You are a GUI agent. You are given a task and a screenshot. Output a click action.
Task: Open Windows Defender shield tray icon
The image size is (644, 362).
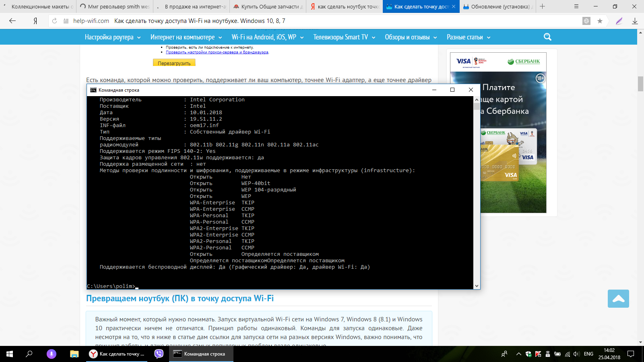(528, 354)
